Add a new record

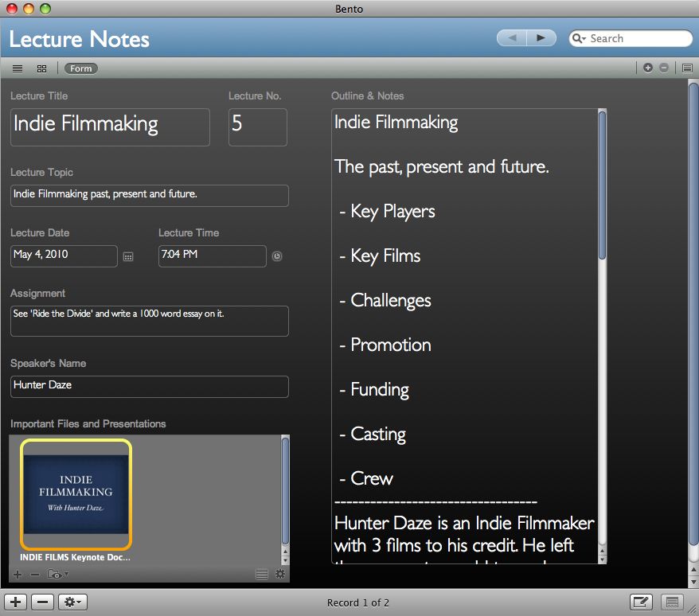16,602
